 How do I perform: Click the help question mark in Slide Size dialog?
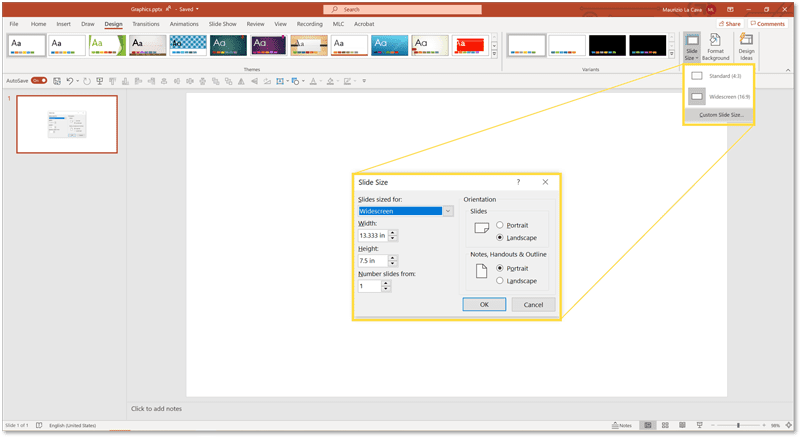coord(518,182)
